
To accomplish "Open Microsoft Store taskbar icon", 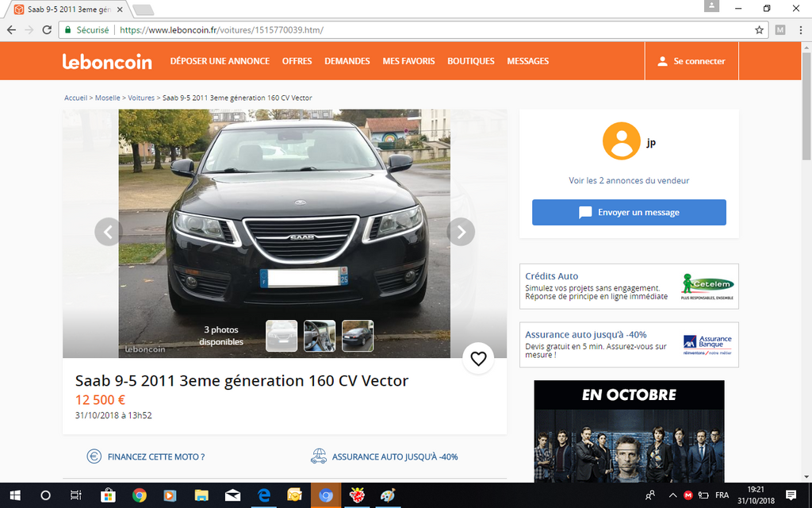I will pyautogui.click(x=108, y=495).
